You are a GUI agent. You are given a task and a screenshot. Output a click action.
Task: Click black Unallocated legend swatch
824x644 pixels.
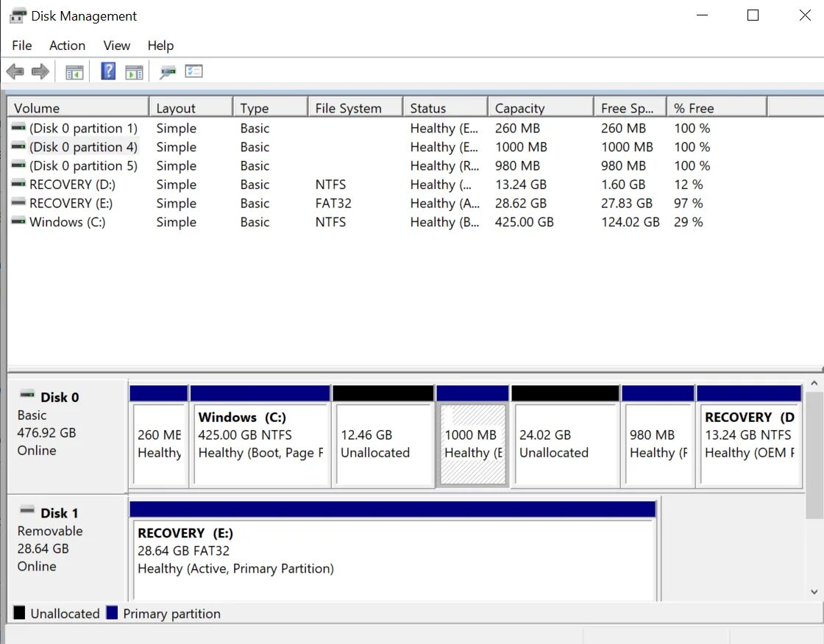19,613
